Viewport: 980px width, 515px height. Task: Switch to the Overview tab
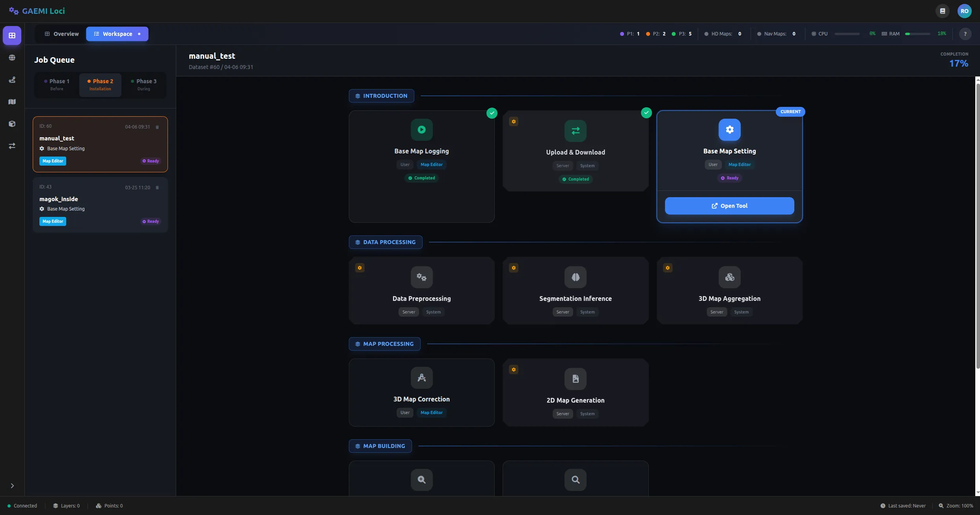click(x=61, y=34)
